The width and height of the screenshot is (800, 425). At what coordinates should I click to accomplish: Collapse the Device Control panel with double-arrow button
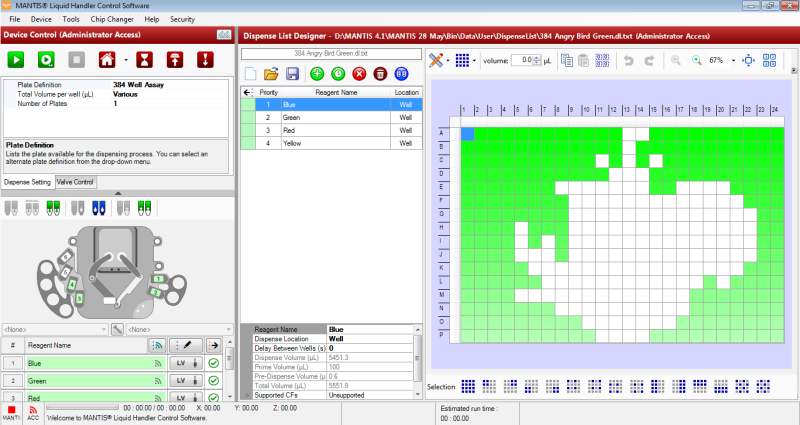point(224,35)
